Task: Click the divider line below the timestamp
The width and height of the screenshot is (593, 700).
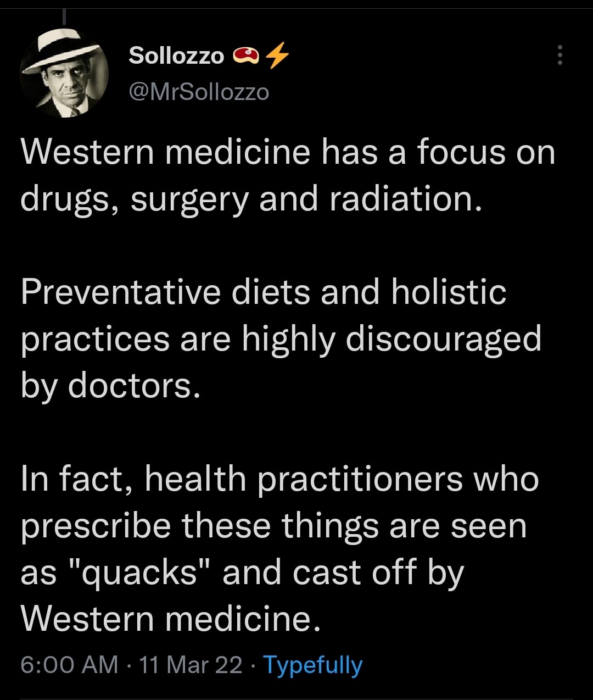Action: tap(296, 699)
